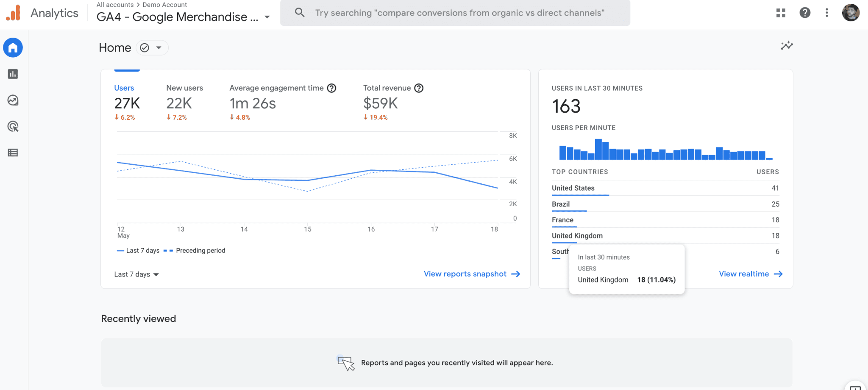Open Configure list icon in sidebar
Screen dimensions: 868x390
pyautogui.click(x=13, y=153)
